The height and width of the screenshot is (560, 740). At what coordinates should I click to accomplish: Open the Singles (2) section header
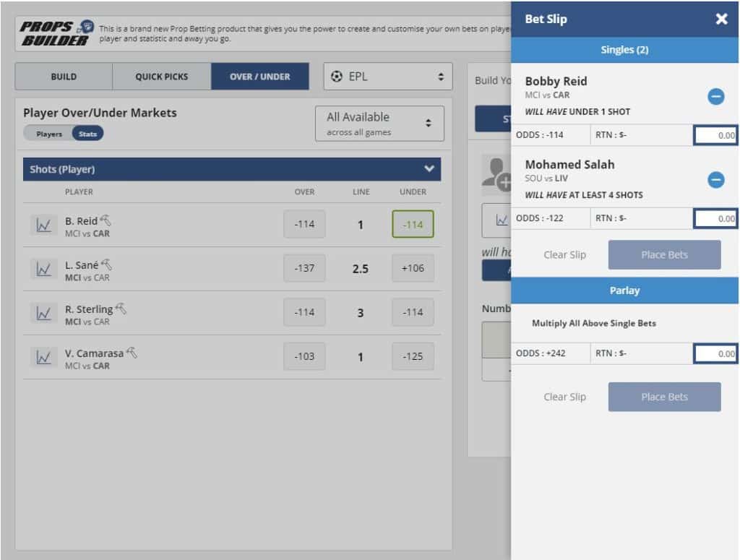(x=624, y=50)
